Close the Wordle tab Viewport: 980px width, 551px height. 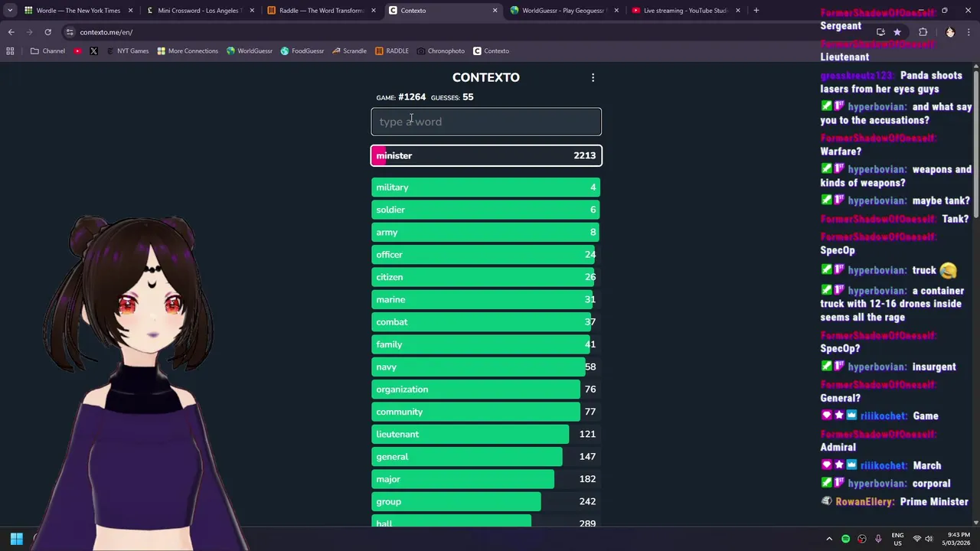(x=131, y=11)
